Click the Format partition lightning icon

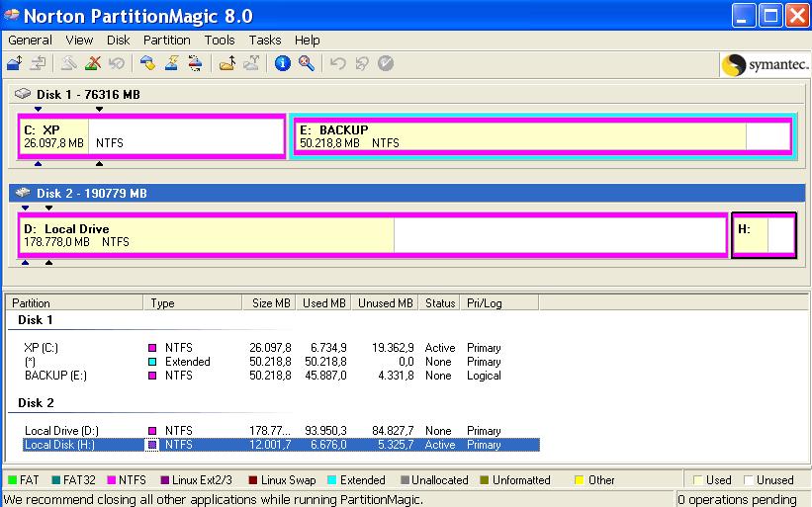pos(171,63)
